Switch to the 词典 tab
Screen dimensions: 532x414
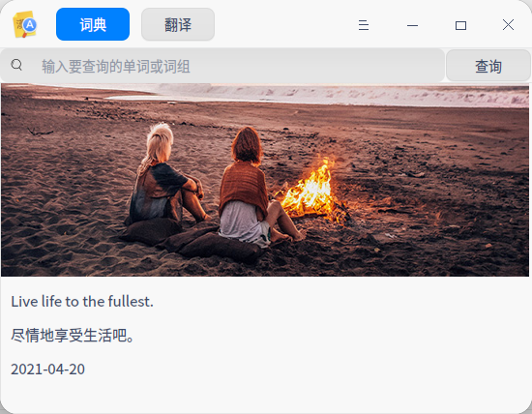point(93,24)
